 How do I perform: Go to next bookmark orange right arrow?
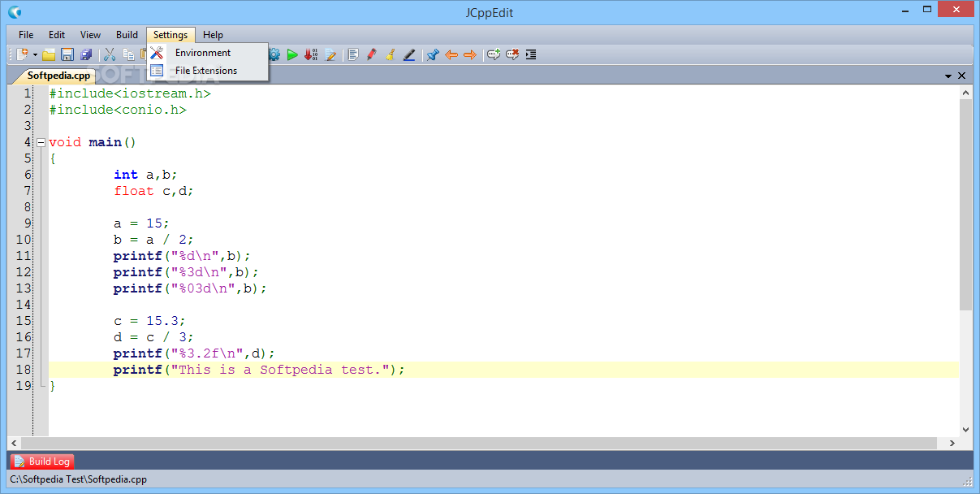point(470,54)
